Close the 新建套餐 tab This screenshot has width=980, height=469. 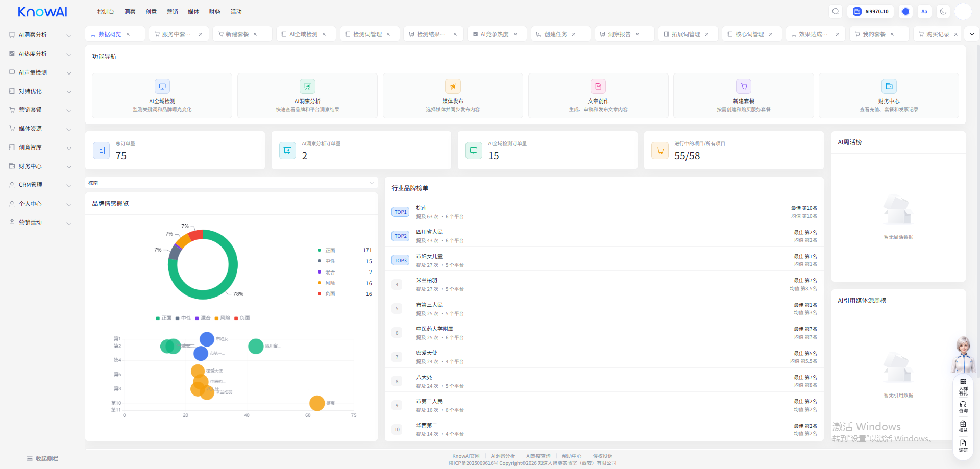[x=255, y=34]
